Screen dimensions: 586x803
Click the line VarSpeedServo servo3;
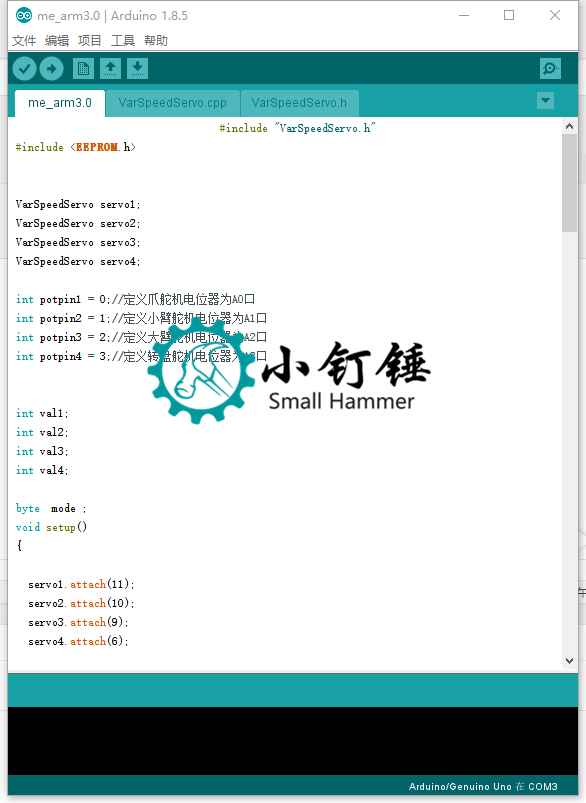click(78, 242)
